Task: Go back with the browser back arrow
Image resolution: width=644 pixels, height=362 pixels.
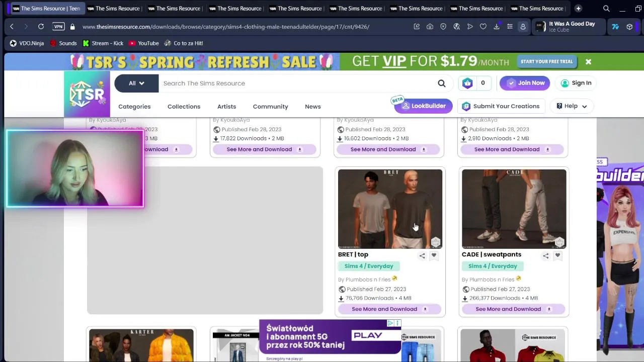Action: point(12,27)
